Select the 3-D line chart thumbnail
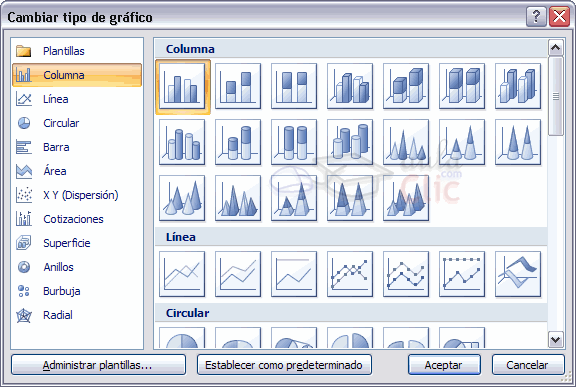This screenshot has width=576, height=387. (518, 274)
